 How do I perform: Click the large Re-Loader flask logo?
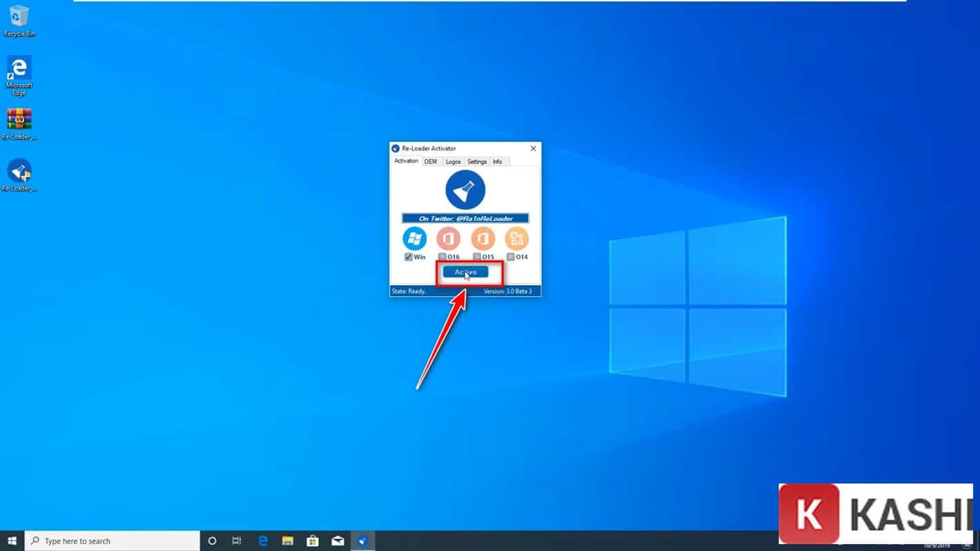click(x=465, y=190)
